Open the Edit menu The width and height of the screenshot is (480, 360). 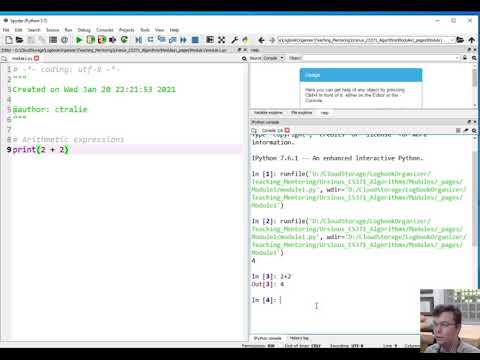18,30
